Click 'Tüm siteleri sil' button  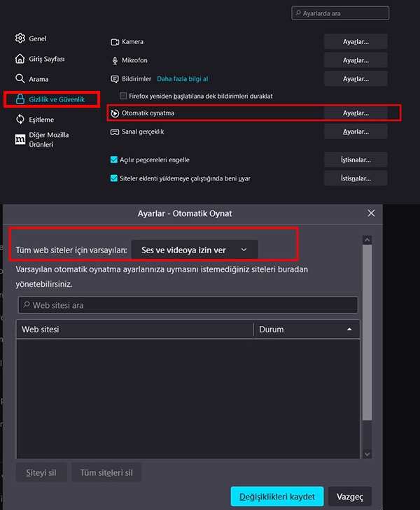pyautogui.click(x=106, y=472)
